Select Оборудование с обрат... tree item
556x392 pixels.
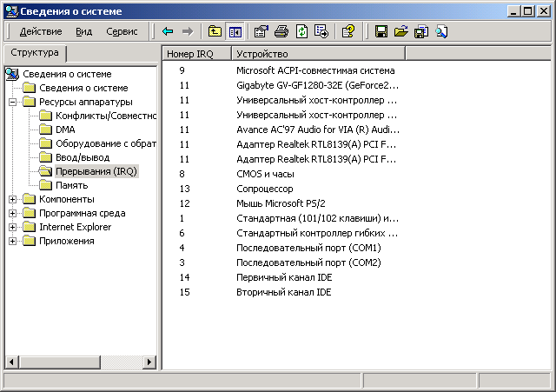(x=106, y=143)
